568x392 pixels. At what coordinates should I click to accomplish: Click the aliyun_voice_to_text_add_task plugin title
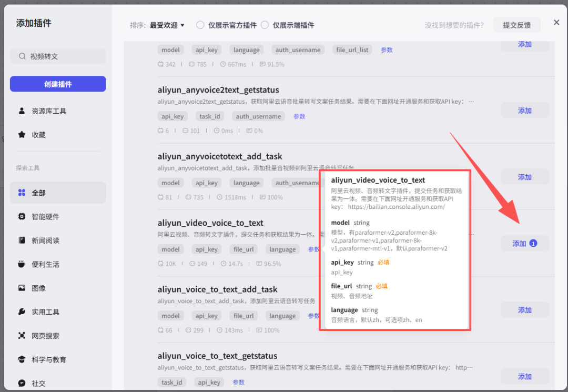point(217,289)
